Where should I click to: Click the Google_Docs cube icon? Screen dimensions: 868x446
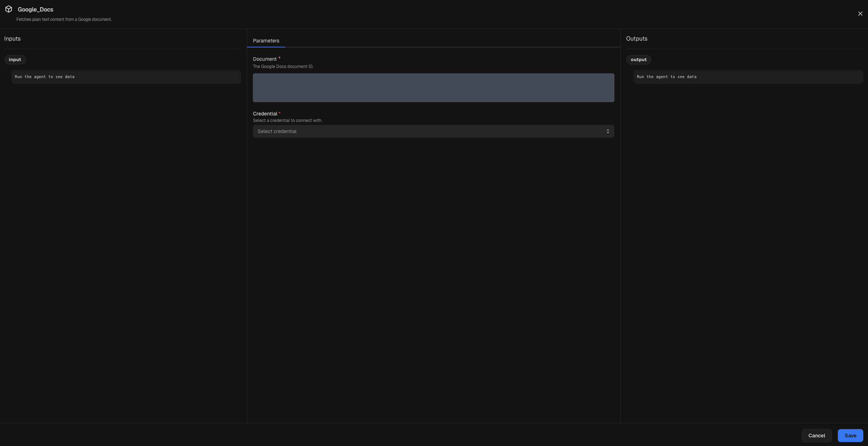[x=9, y=9]
